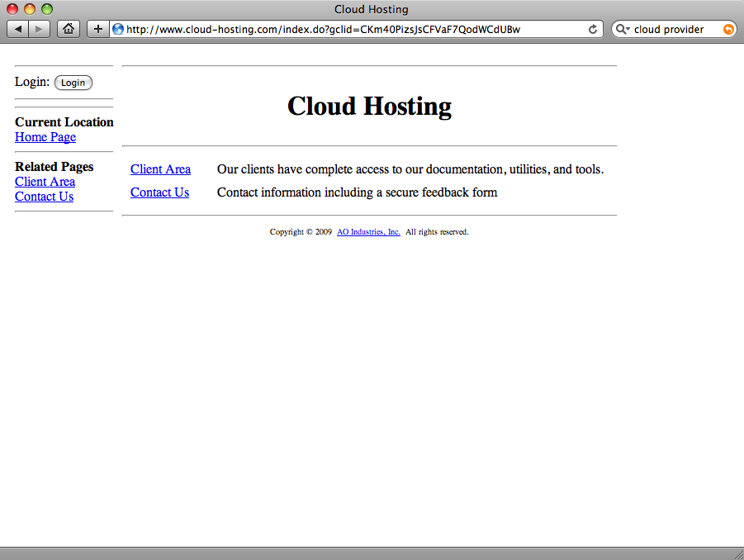Click the orange SnapBack icon in search field

coord(727,29)
